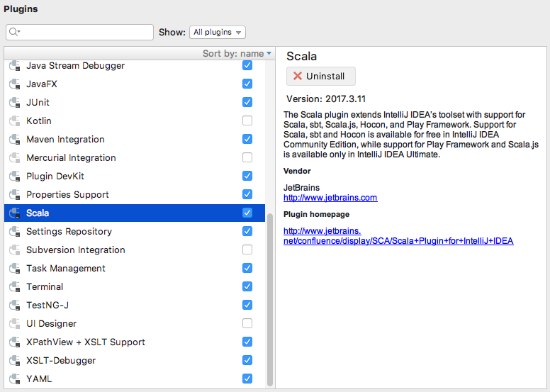
Task: Select the Properties Support row
Action: [135, 194]
